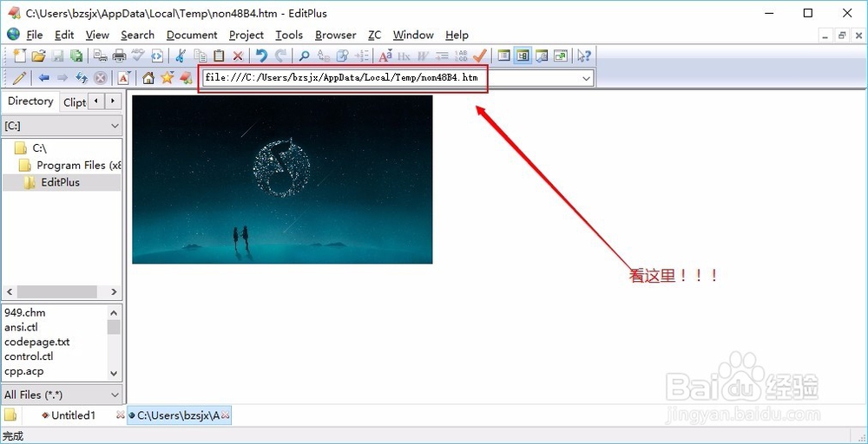
Task: Open Find with the magnifier icon
Action: [x=304, y=55]
